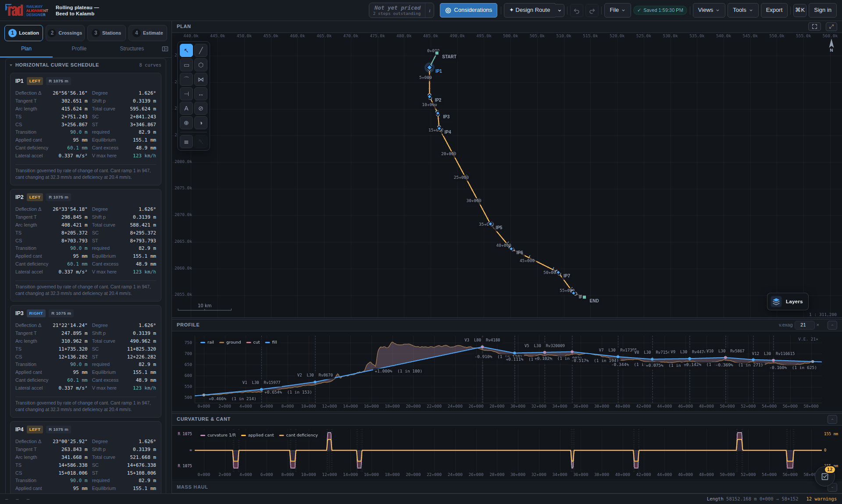Image resolution: width=842 pixels, height=504 pixels.
Task: Pick the bowtie crossing tool
Action: coord(201,79)
